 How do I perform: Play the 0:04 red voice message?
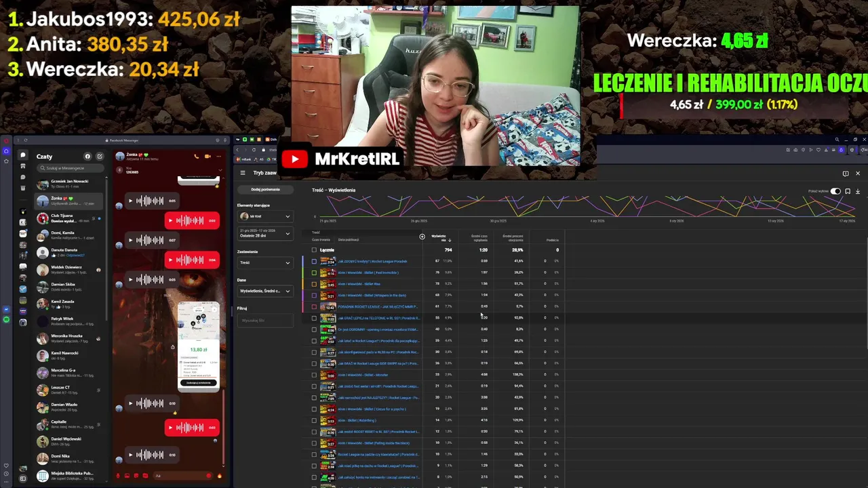tap(171, 260)
